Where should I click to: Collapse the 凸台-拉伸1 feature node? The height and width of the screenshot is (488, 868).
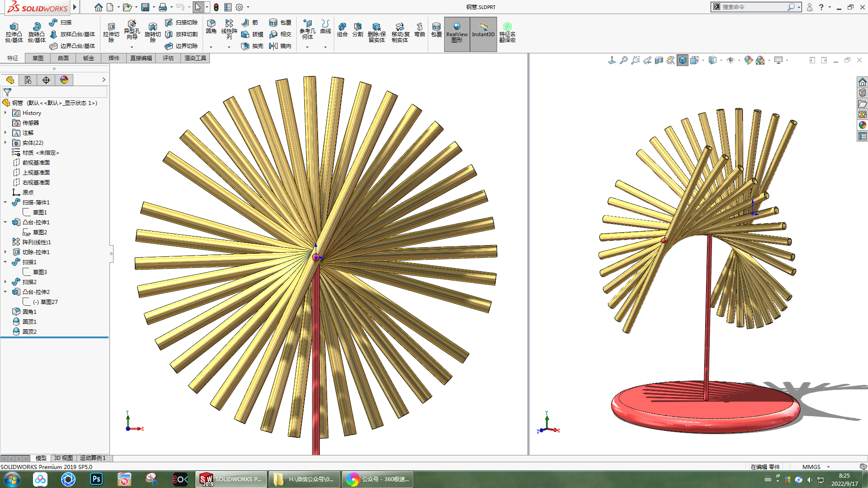pos(5,222)
